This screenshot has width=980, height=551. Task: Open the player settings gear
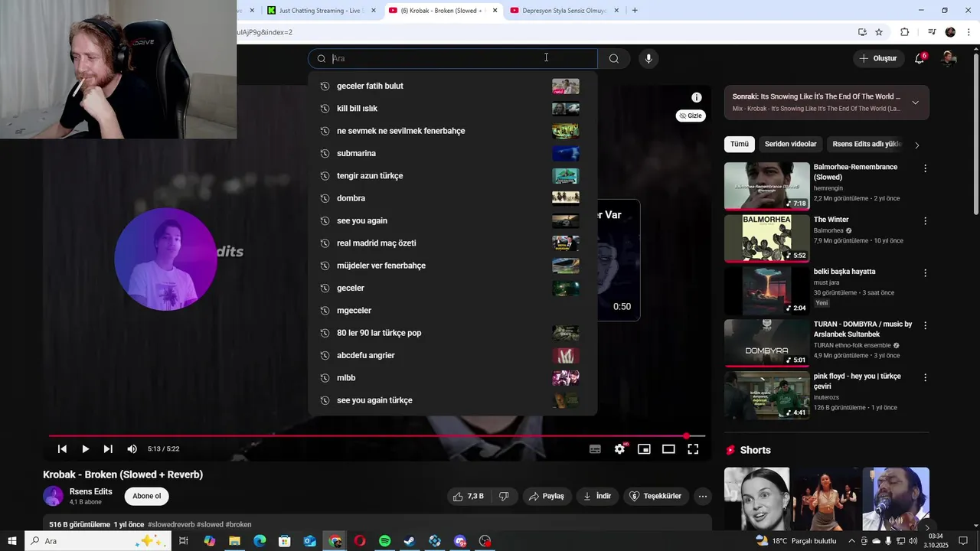pos(619,449)
